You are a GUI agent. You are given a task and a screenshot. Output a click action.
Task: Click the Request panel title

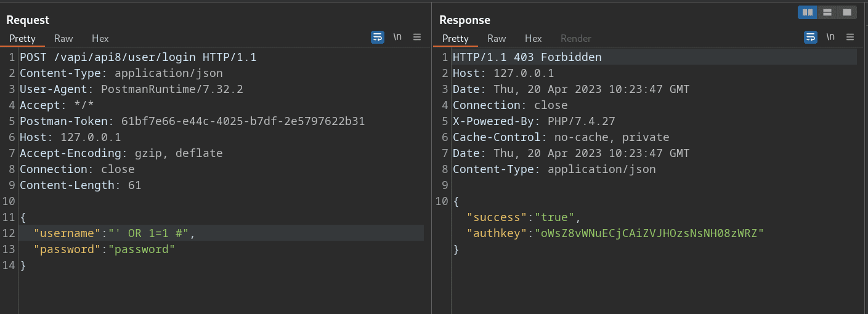point(28,20)
